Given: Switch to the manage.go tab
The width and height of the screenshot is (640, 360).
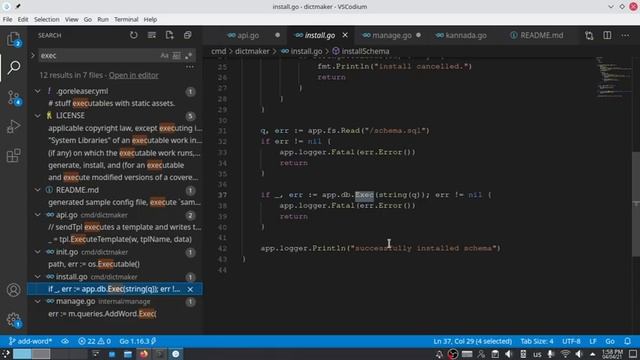Looking at the screenshot, I should [x=391, y=36].
